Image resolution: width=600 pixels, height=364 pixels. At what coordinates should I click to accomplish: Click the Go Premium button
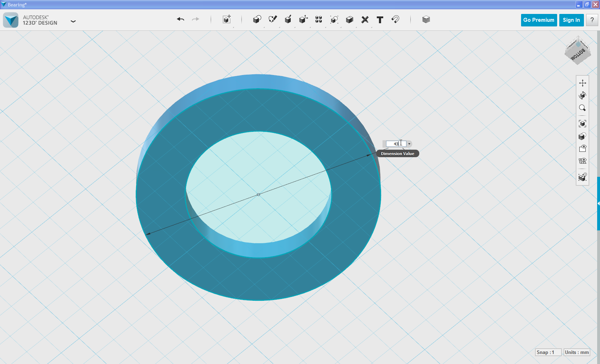[539, 20]
